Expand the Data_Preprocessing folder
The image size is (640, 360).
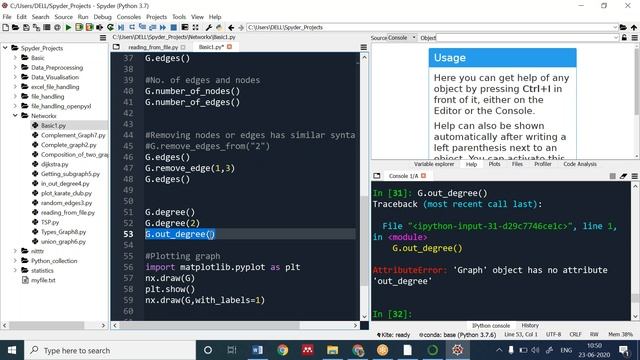tap(15, 67)
